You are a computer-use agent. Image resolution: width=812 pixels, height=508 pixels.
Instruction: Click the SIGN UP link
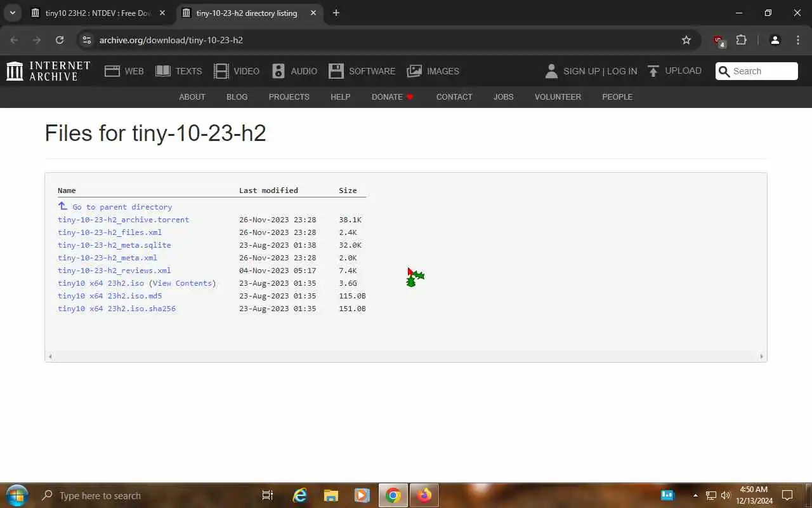[582, 71]
